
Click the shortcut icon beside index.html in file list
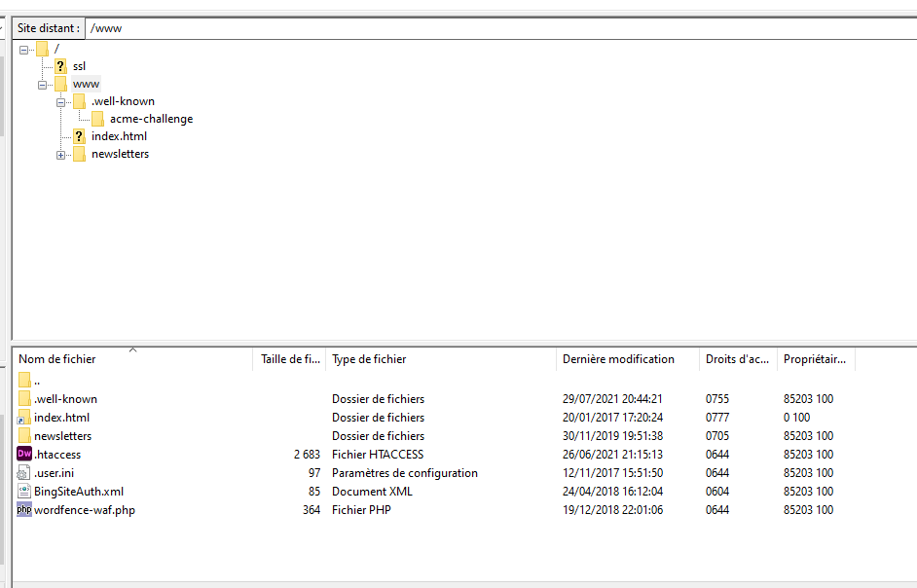click(x=24, y=418)
